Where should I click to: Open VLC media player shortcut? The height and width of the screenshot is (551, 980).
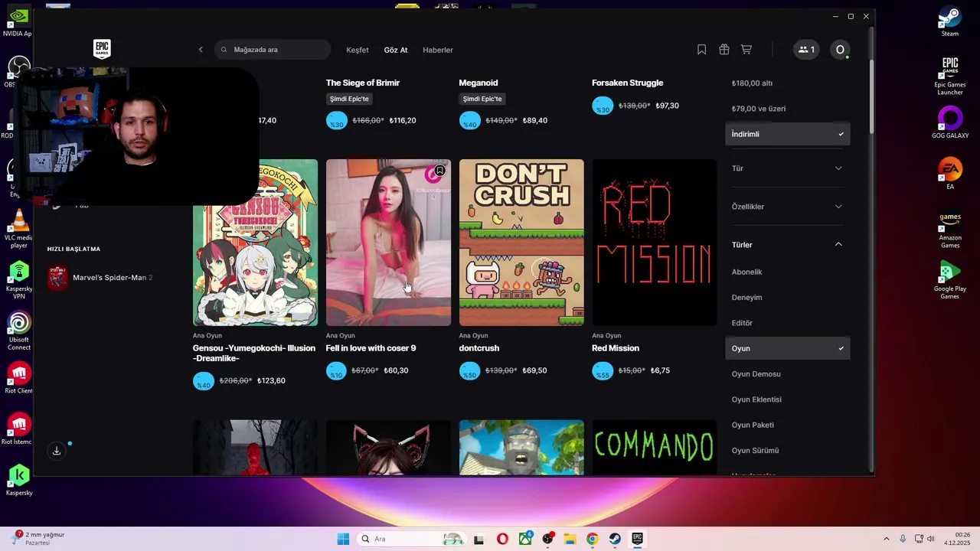18,229
